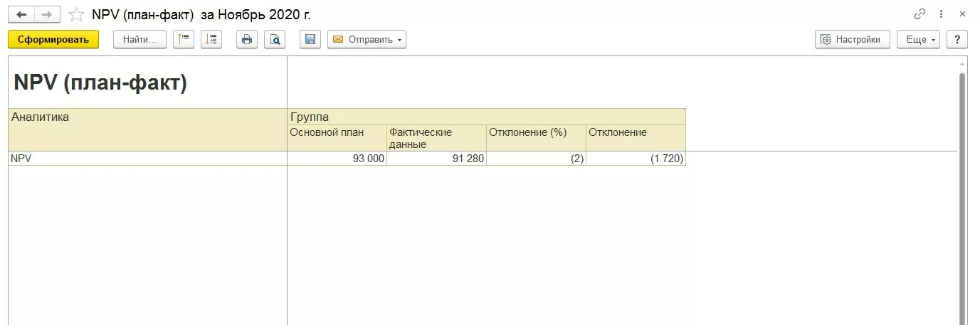Add report to favorites with star
The height and width of the screenshot is (325, 980).
(75, 14)
